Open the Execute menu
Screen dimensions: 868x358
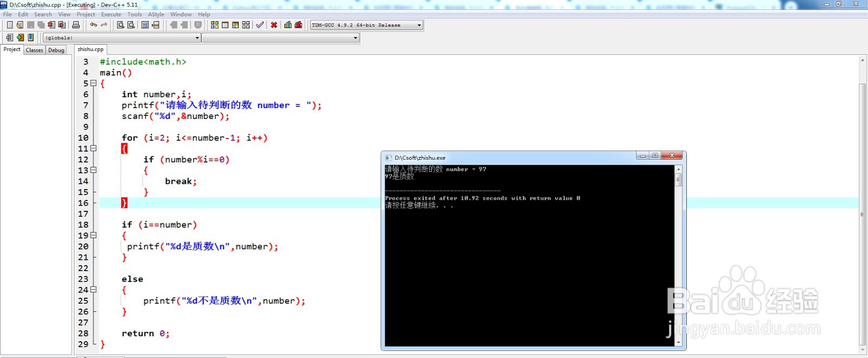pos(111,14)
